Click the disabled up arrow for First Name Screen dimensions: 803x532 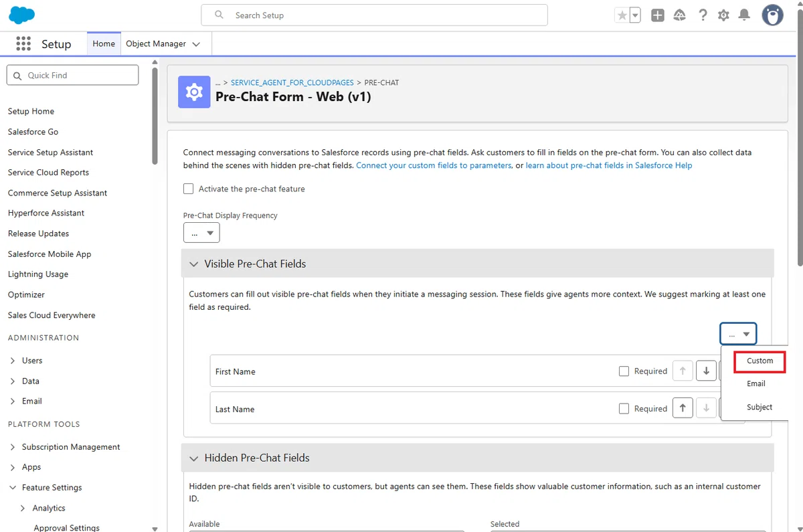click(683, 371)
